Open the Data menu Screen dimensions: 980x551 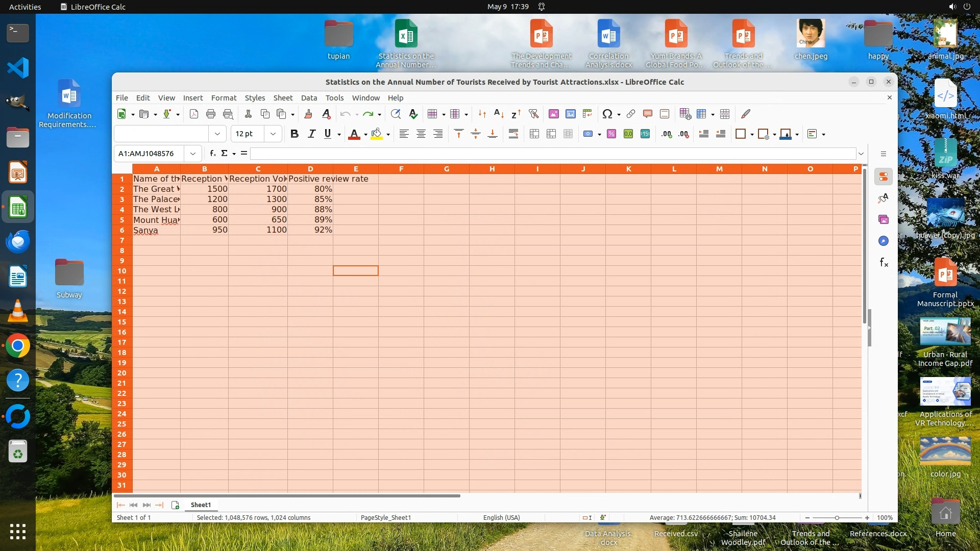(x=308, y=98)
